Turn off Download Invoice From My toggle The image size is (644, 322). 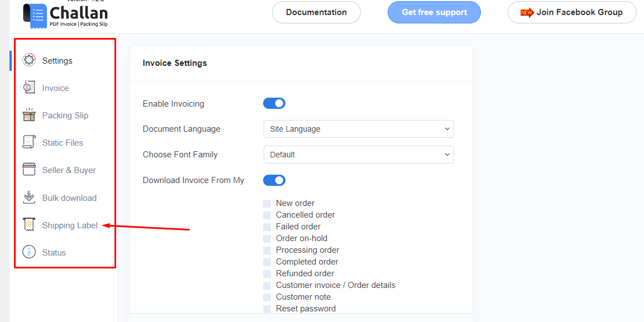(274, 180)
